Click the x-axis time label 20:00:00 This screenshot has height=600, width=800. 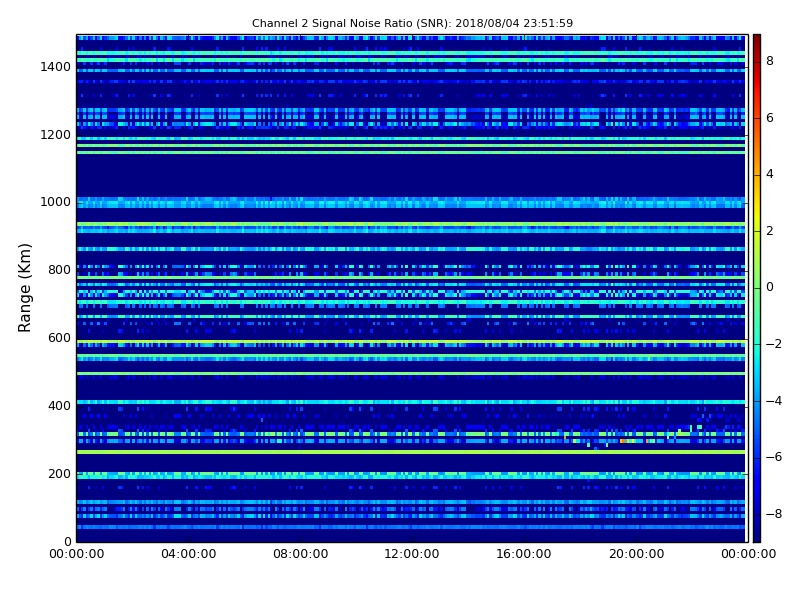636,554
